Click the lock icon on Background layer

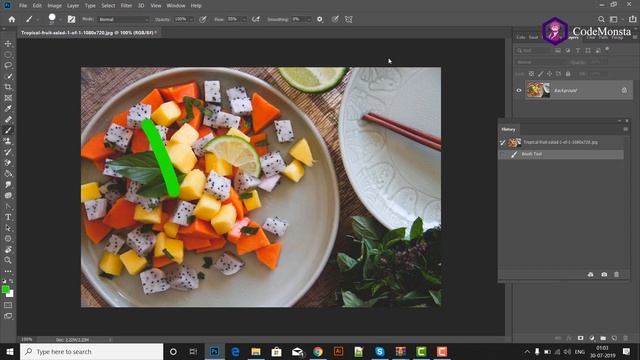tap(624, 90)
